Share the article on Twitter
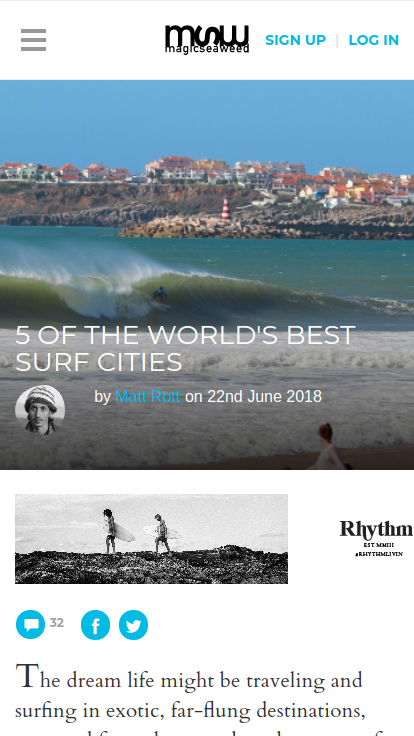 [133, 625]
